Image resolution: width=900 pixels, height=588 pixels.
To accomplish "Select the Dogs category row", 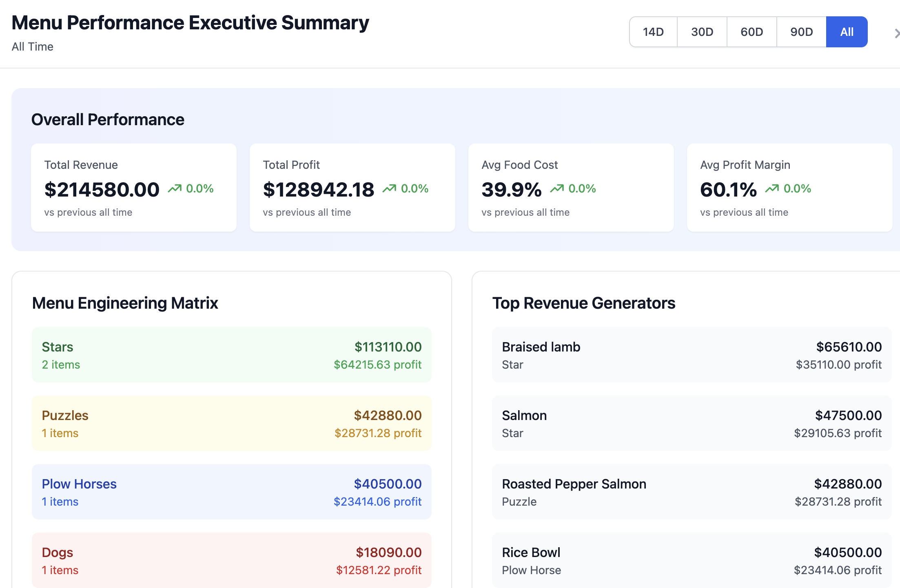I will (232, 560).
